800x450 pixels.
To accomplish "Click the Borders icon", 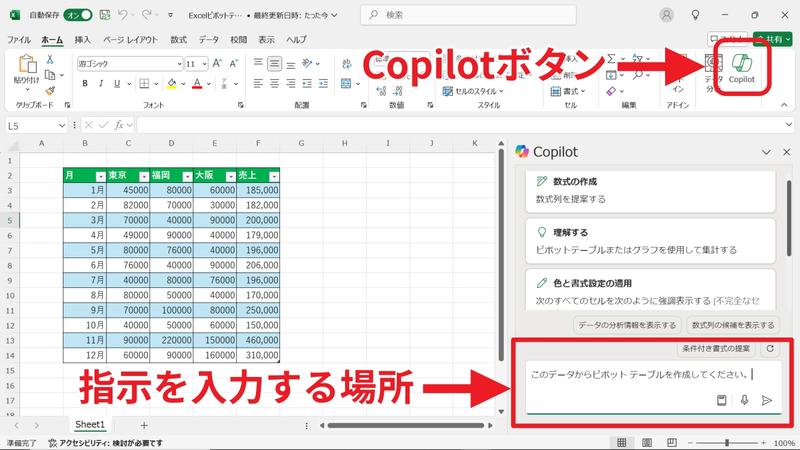I will coord(144,84).
